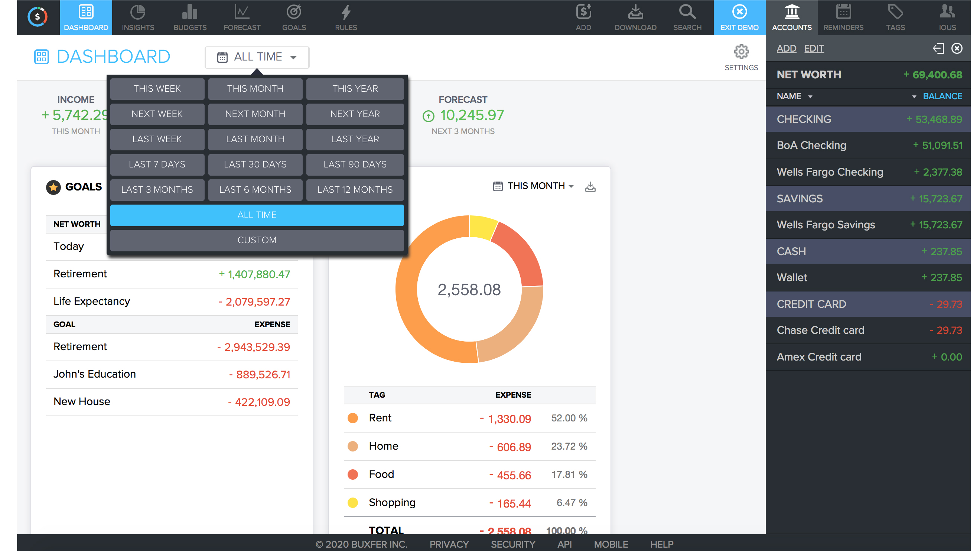Click the donut chart total 2,558.08
The height and width of the screenshot is (551, 980).
(469, 289)
